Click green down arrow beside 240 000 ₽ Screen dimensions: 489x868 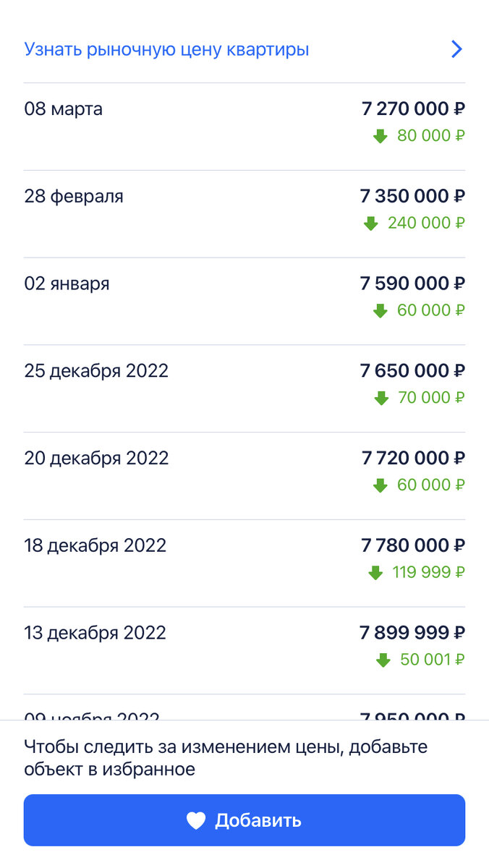tap(371, 224)
